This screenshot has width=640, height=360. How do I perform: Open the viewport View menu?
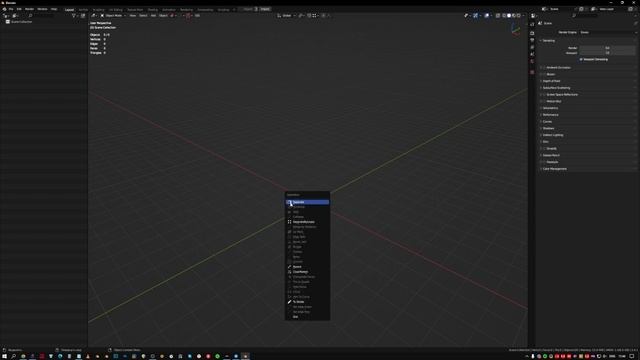point(133,16)
